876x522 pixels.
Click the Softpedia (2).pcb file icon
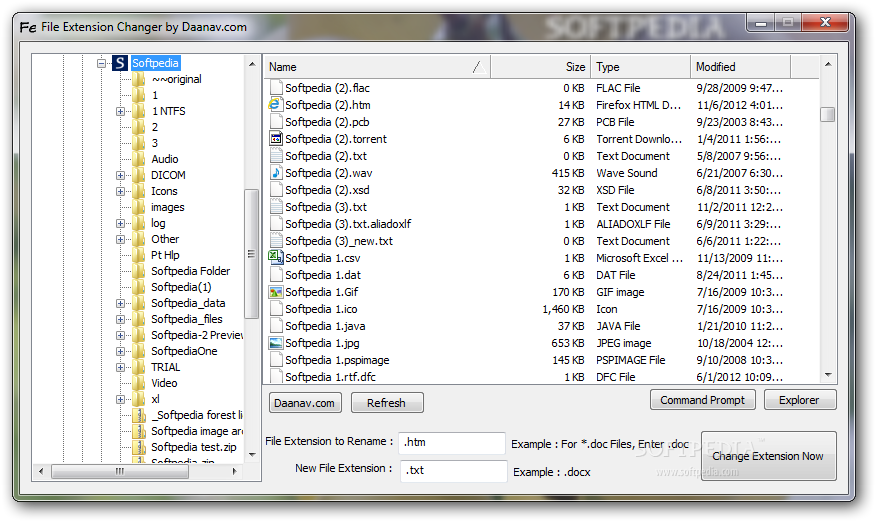(275, 121)
